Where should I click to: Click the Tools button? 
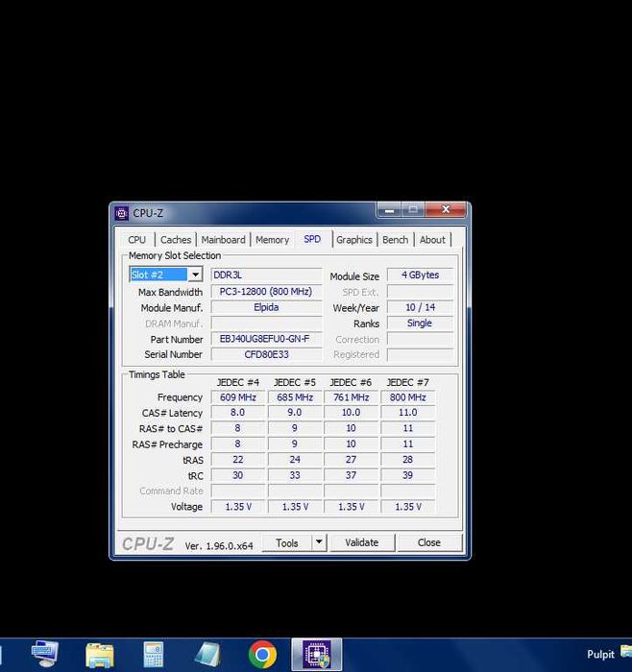[x=287, y=542]
